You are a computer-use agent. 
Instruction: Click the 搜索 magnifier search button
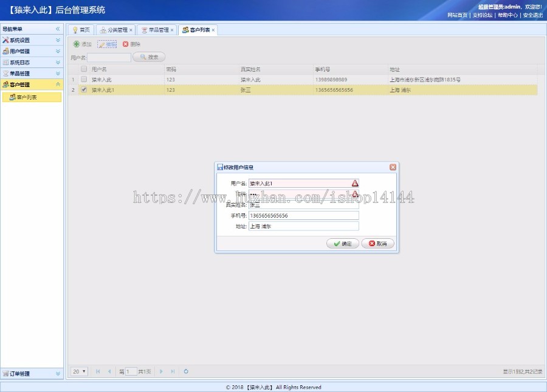(x=149, y=57)
